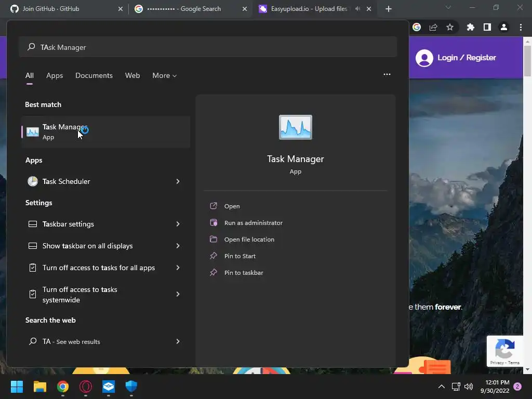This screenshot has width=532, height=399.
Task: Click the volume speaker tray icon
Action: [469, 387]
